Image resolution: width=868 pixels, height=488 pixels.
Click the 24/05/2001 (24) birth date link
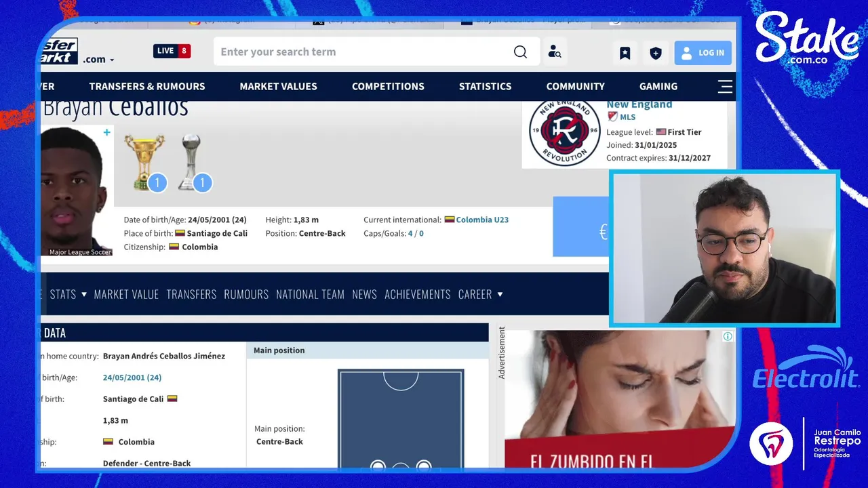132,378
